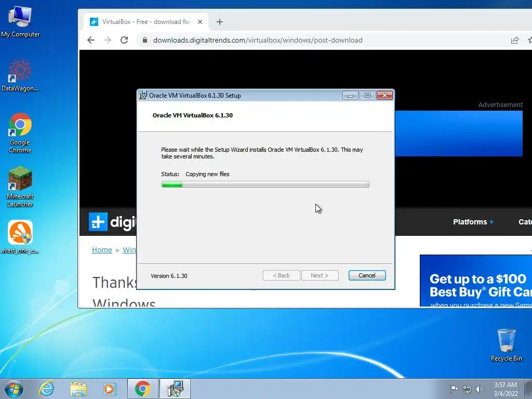The height and width of the screenshot is (399, 532).
Task: Maximize the VirtualBox Setup window
Action: [x=367, y=96]
